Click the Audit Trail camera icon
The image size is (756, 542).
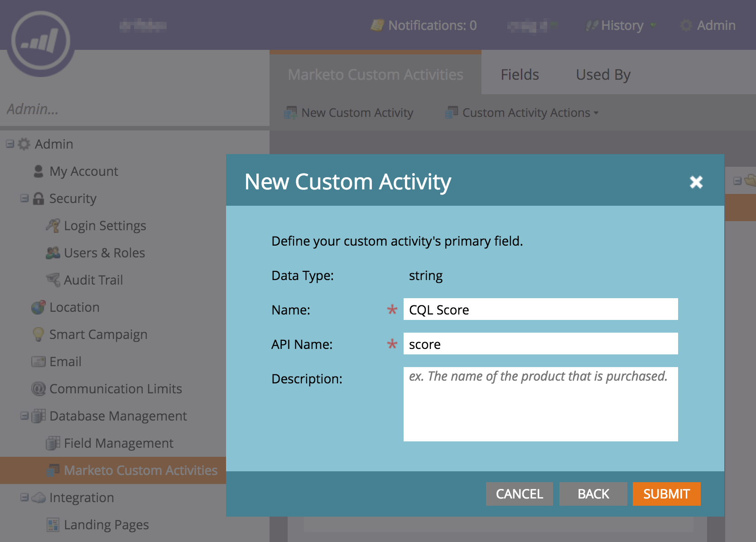[x=53, y=280]
